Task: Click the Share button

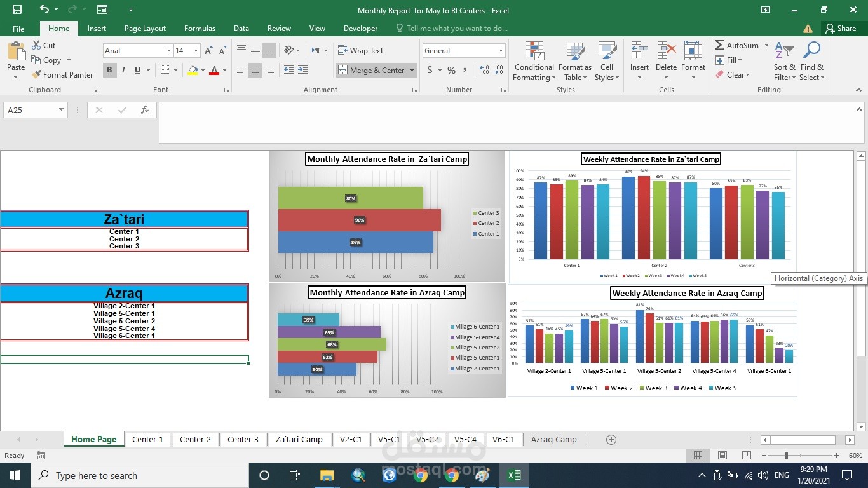Action: pyautogui.click(x=840, y=28)
